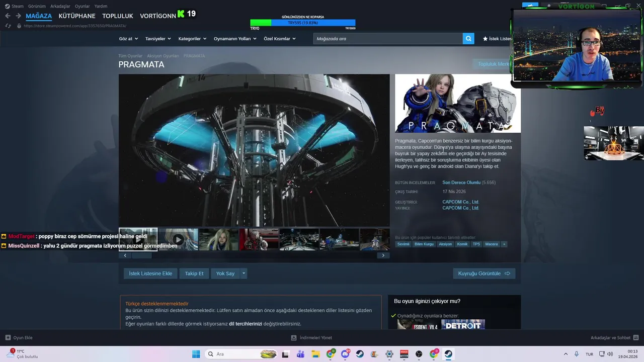Switch to the KÜTÜPHANE tab
Screen dimensions: 644x362
coord(77,16)
